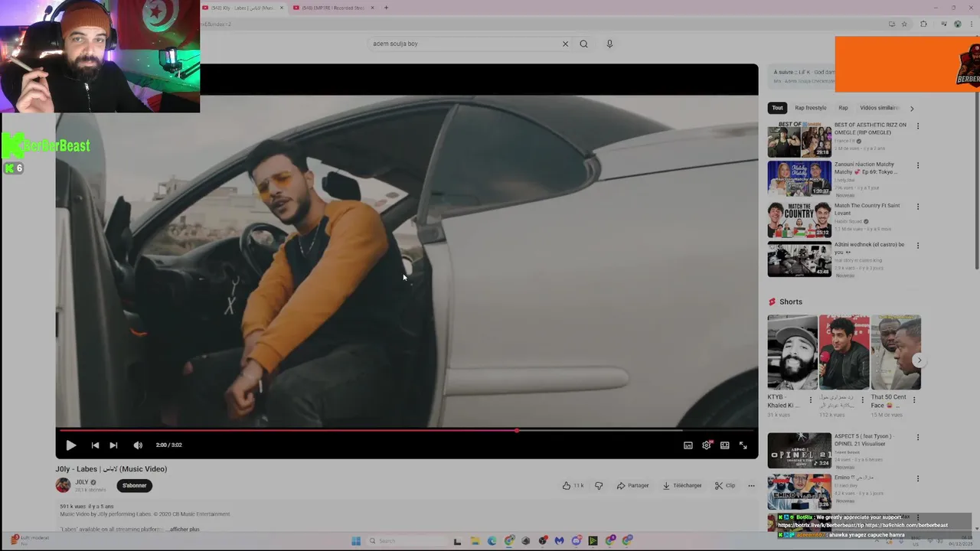Viewport: 980px width, 551px height.
Task: Bookmark this page with star icon
Action: (904, 24)
